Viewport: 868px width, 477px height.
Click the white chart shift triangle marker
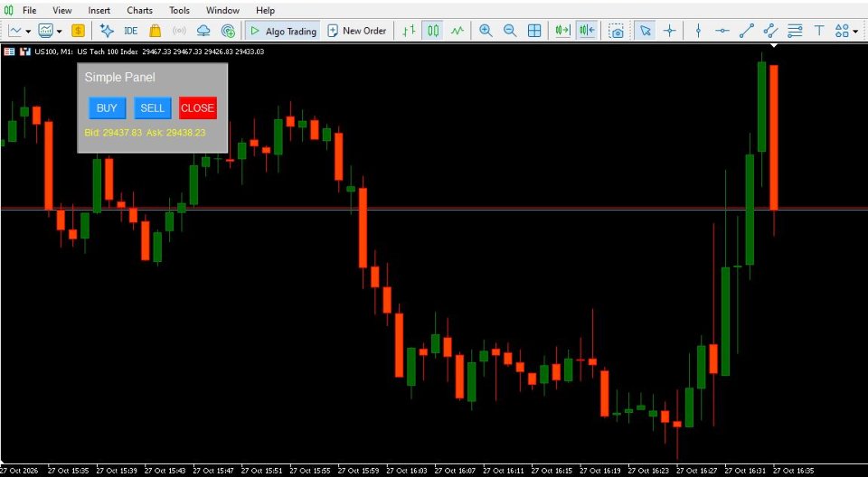pos(774,45)
